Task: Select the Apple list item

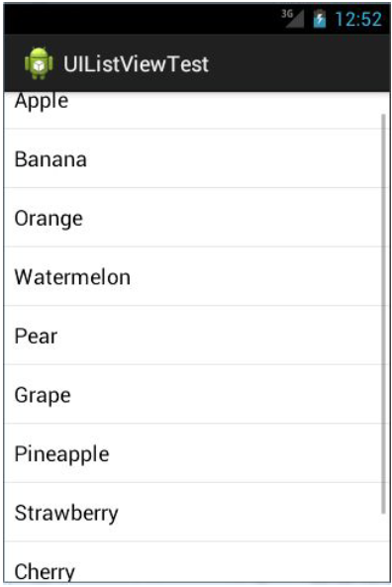Action: 195,110
